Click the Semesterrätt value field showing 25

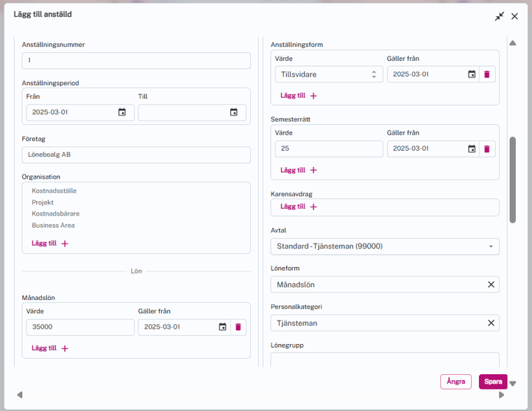pyautogui.click(x=328, y=149)
